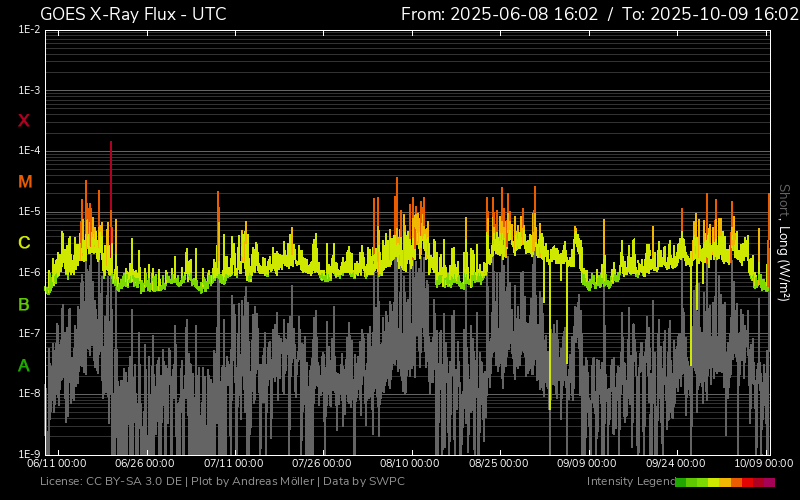The height and width of the screenshot is (500, 800).
Task: Click the red X flare class label
Action: 24,121
